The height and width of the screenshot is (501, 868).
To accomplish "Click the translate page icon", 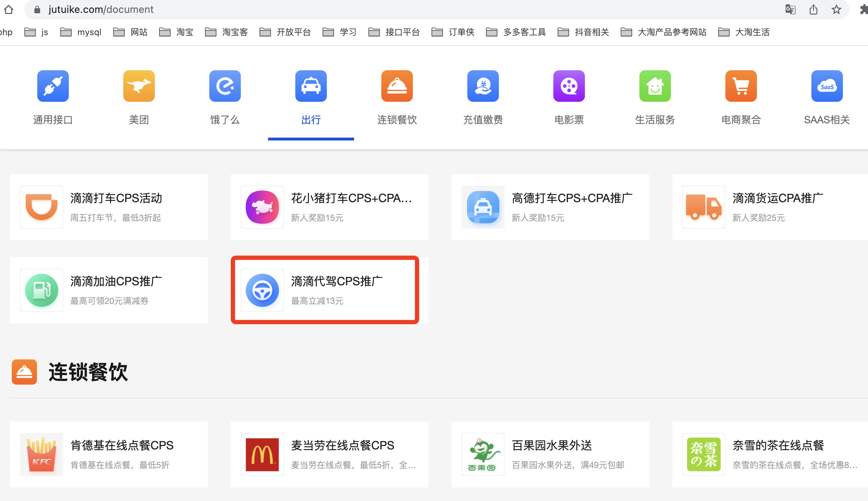I will pyautogui.click(x=790, y=9).
